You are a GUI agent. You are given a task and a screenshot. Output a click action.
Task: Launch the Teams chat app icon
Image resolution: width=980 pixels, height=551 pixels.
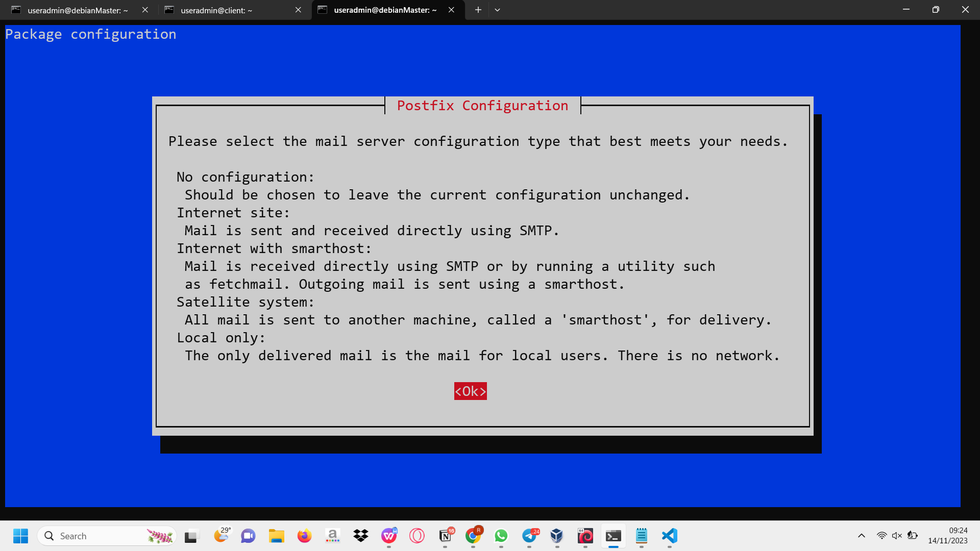point(248,536)
